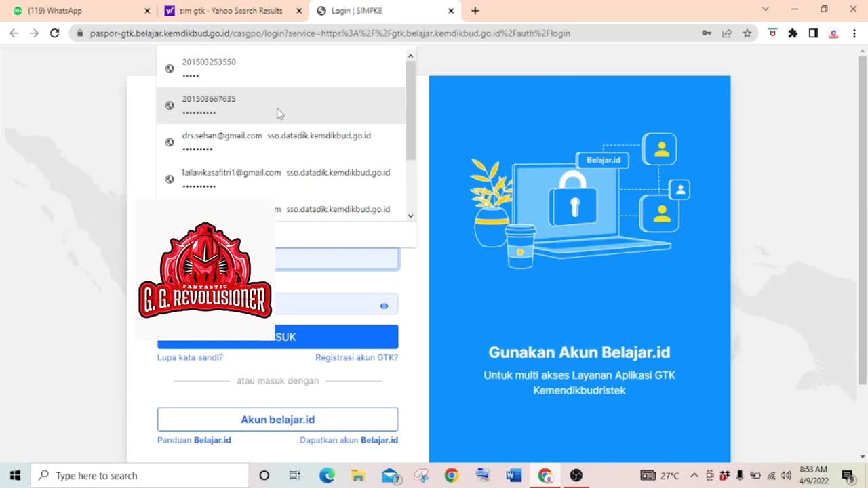Choose saved account lailavikasafitri1@gmail.com
Viewport: 868px width, 488px height.
pos(281,178)
